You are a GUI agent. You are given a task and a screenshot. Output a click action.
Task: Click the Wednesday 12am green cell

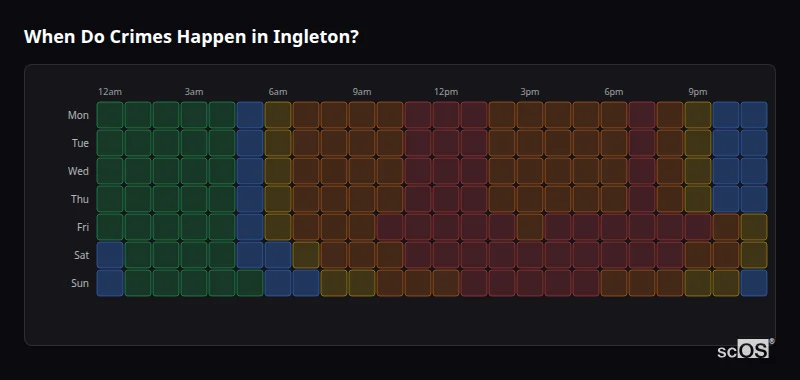pos(110,171)
